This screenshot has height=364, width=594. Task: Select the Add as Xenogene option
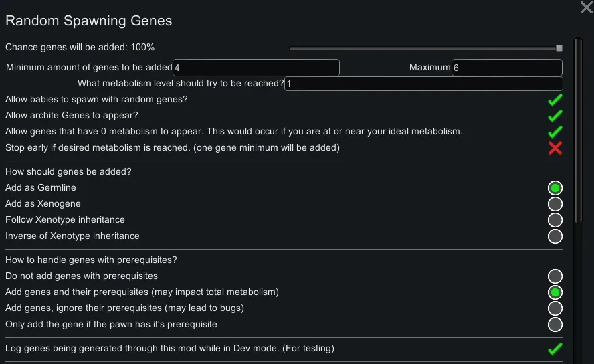pos(555,204)
